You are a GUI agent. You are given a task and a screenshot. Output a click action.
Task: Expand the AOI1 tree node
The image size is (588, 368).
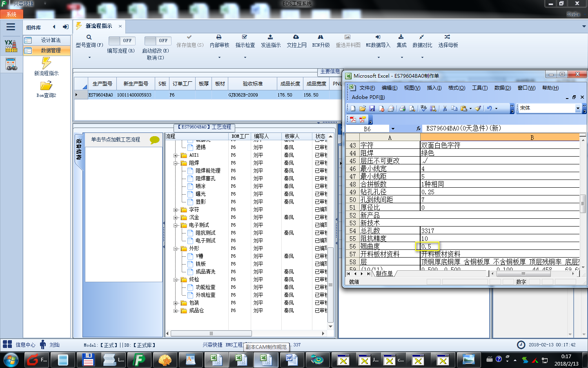[x=176, y=155]
